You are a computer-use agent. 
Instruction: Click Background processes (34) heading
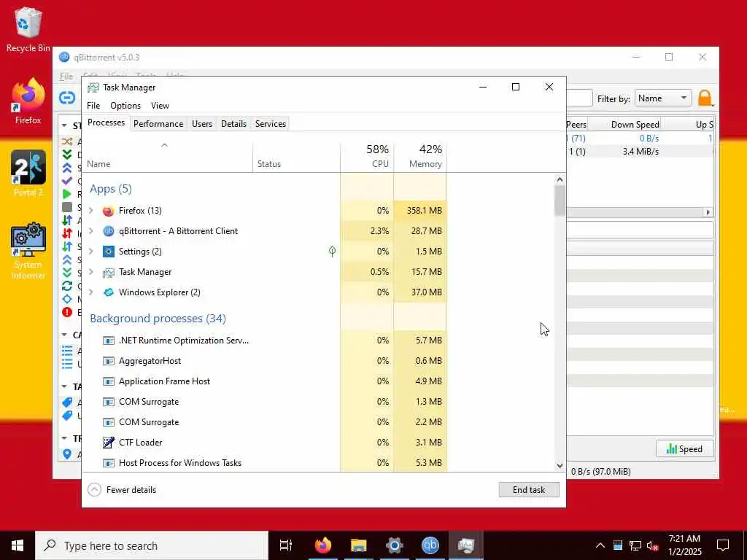click(158, 319)
